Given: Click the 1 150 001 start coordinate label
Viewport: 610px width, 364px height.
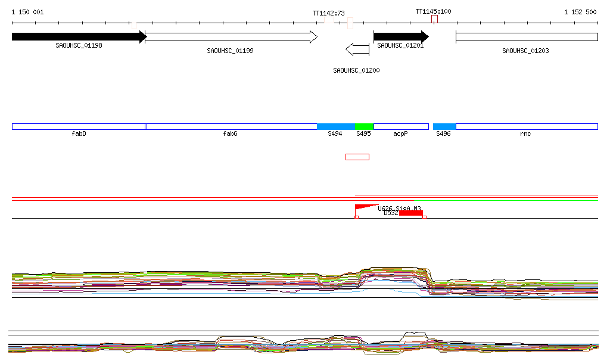Looking at the screenshot, I should [x=27, y=13].
